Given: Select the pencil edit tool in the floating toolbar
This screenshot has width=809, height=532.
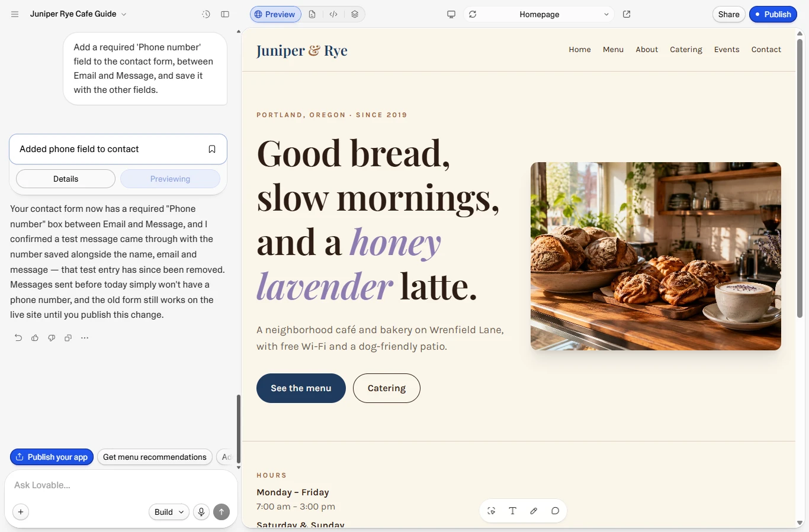Looking at the screenshot, I should coord(534,511).
